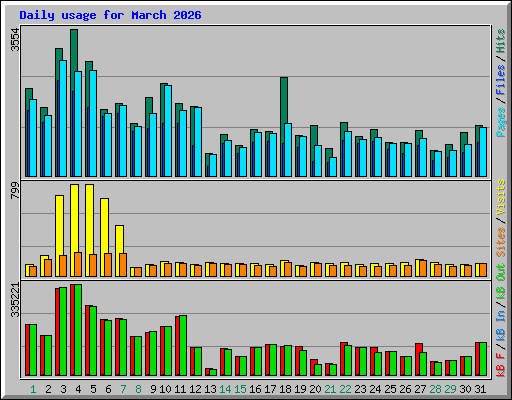This screenshot has height=400, width=512.
Task: Click day 24 on the x-axis
Action: (375, 389)
